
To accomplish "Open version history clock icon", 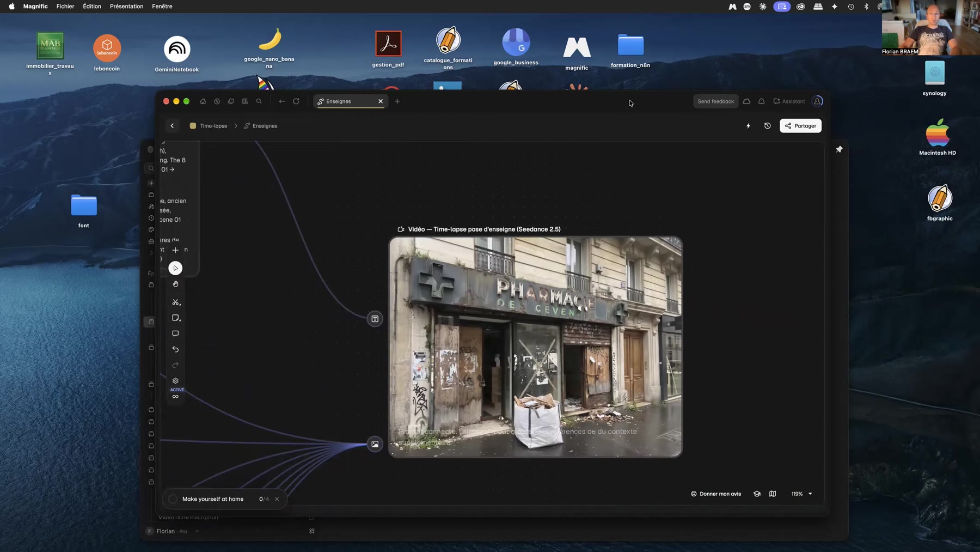I will coord(768,126).
